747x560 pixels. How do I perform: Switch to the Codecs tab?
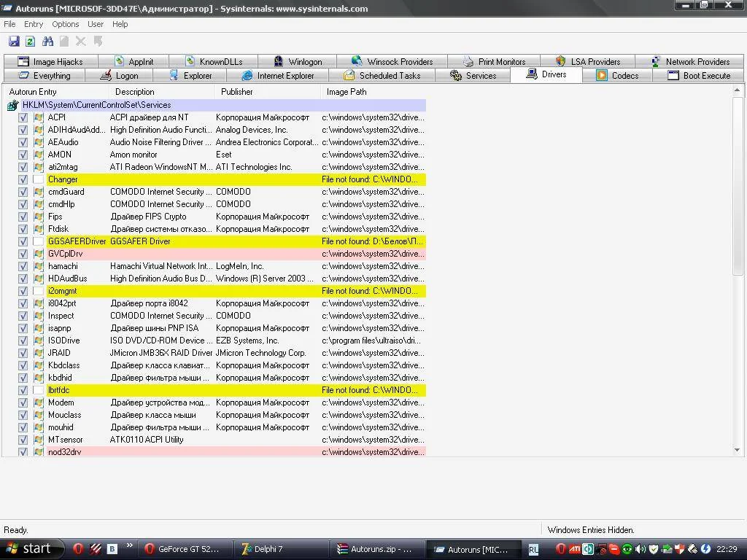(x=617, y=76)
